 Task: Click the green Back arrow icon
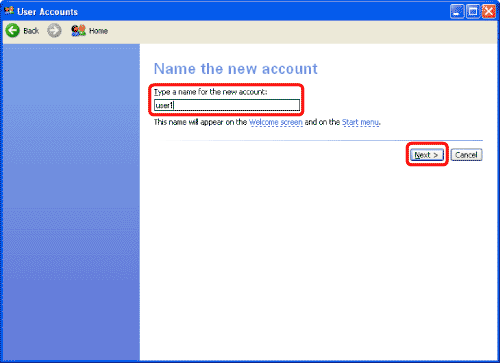[13, 31]
